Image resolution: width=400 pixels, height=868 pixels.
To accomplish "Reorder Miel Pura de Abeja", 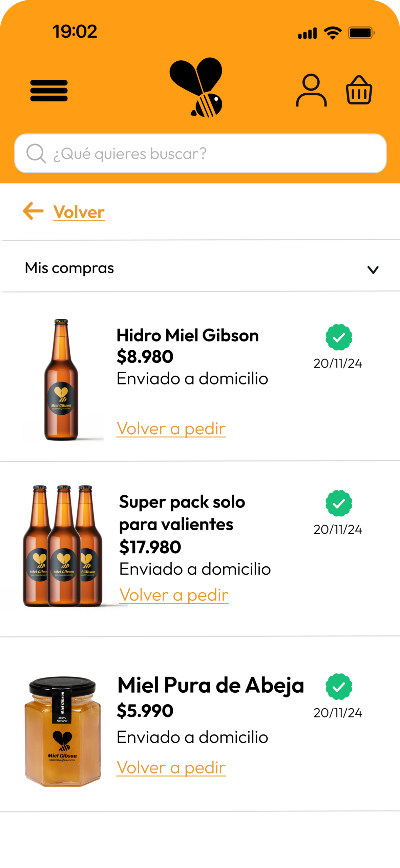I will 171,768.
